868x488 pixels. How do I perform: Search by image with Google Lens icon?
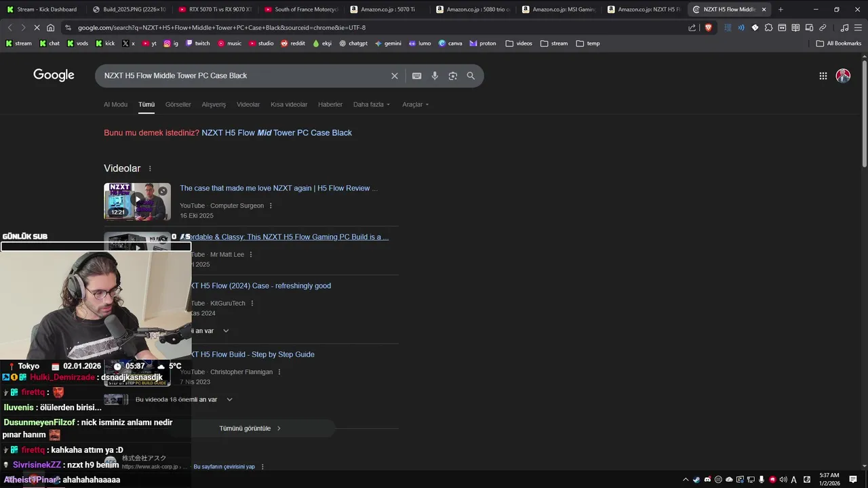point(453,76)
